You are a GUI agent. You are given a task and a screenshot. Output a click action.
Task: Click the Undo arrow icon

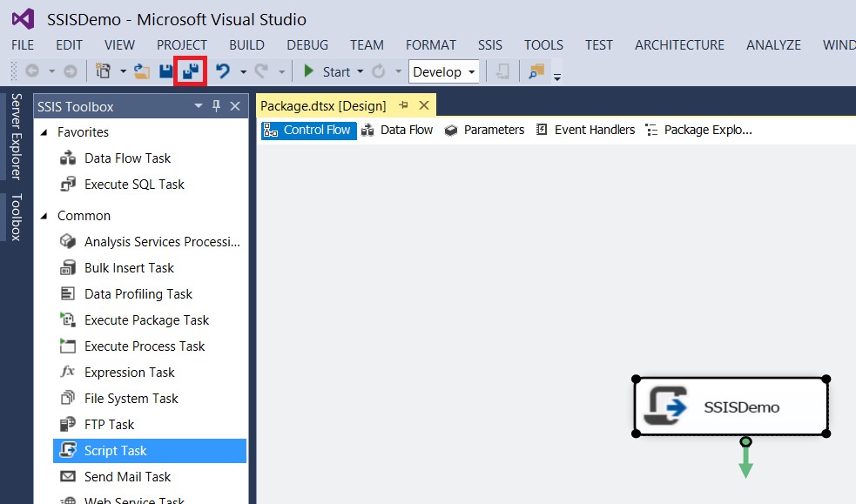(x=223, y=71)
